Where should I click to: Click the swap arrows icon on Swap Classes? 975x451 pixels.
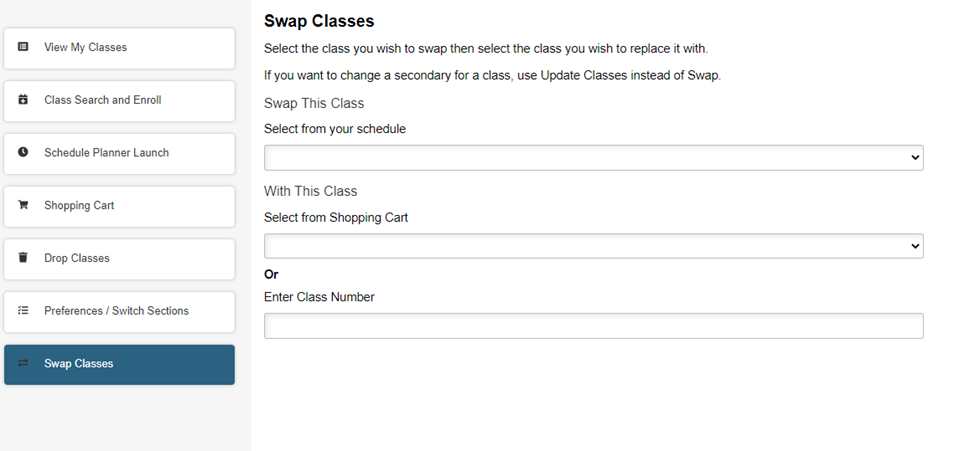23,363
